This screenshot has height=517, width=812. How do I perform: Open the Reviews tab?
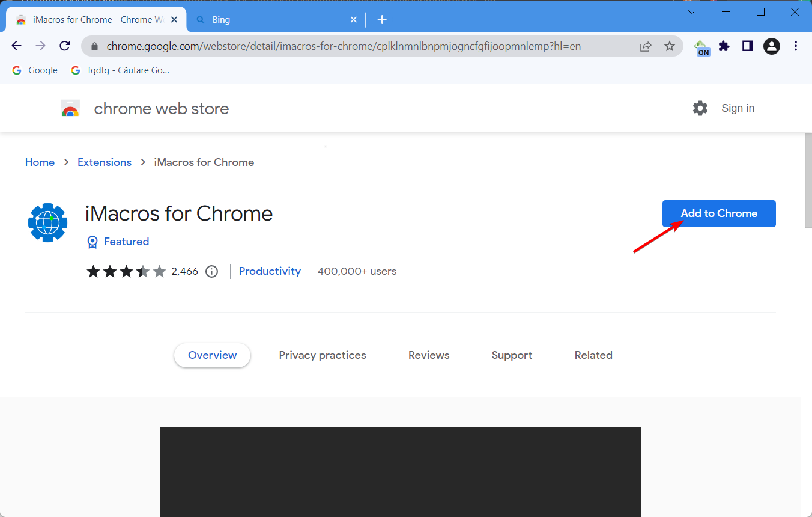pos(429,355)
